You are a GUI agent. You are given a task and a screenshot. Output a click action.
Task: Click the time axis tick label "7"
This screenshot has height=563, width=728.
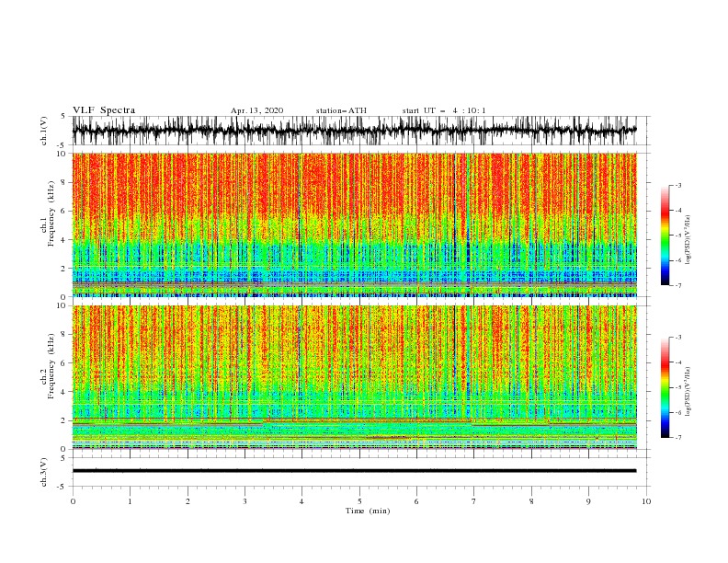point(474,501)
